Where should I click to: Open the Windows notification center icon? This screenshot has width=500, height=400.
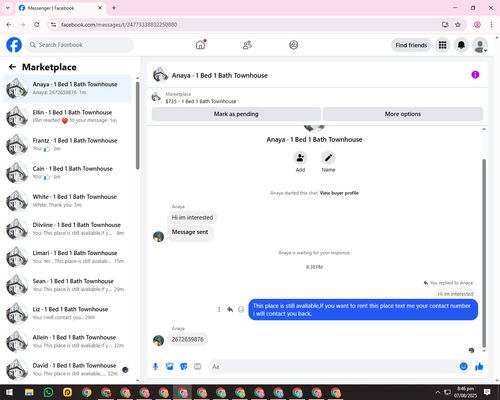pos(487,392)
